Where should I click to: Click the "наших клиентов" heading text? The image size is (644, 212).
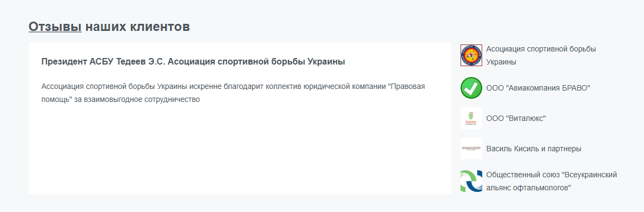[137, 27]
